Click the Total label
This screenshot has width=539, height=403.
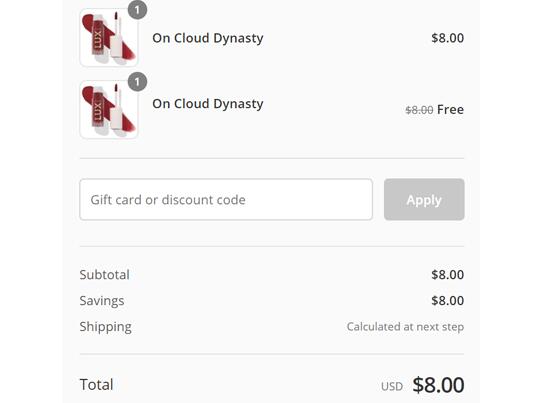point(96,384)
